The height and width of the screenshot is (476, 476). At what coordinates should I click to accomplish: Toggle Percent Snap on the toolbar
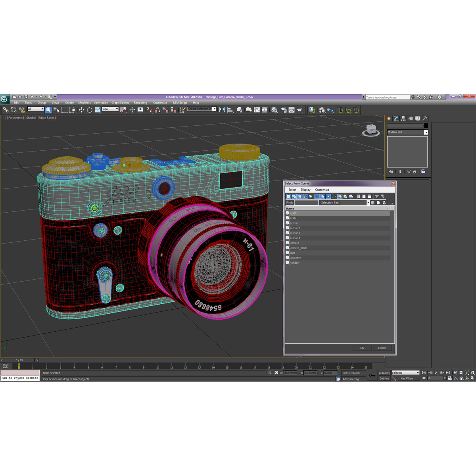pos(165,110)
